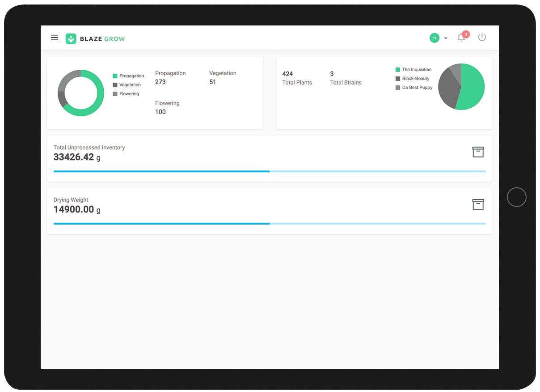Toggle Black-Beauty legend swatch

coord(398,79)
